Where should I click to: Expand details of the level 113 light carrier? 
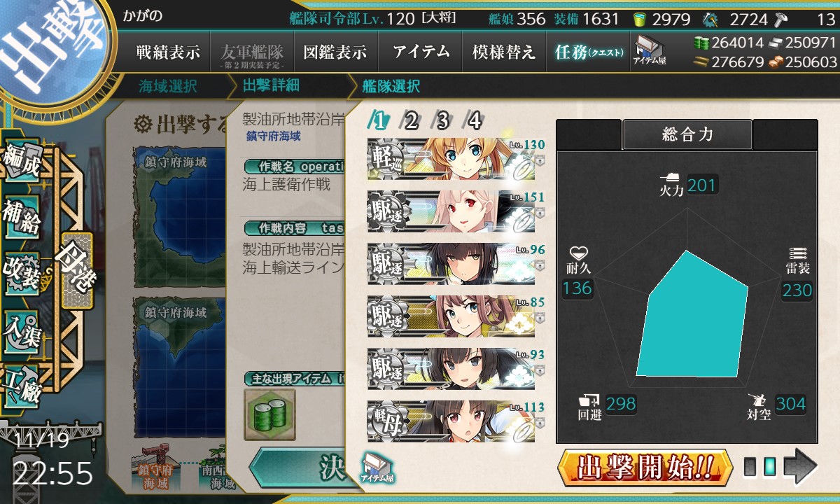541,422
